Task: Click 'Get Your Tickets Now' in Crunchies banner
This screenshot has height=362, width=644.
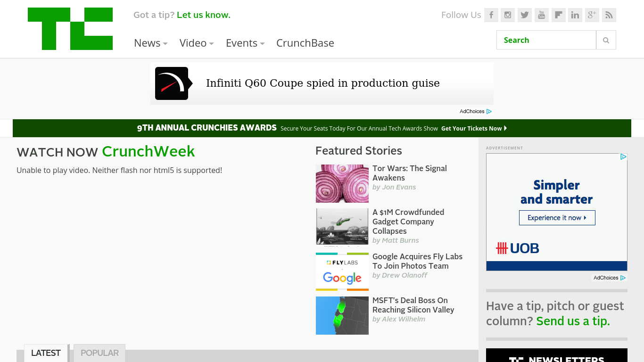Action: coord(474,128)
